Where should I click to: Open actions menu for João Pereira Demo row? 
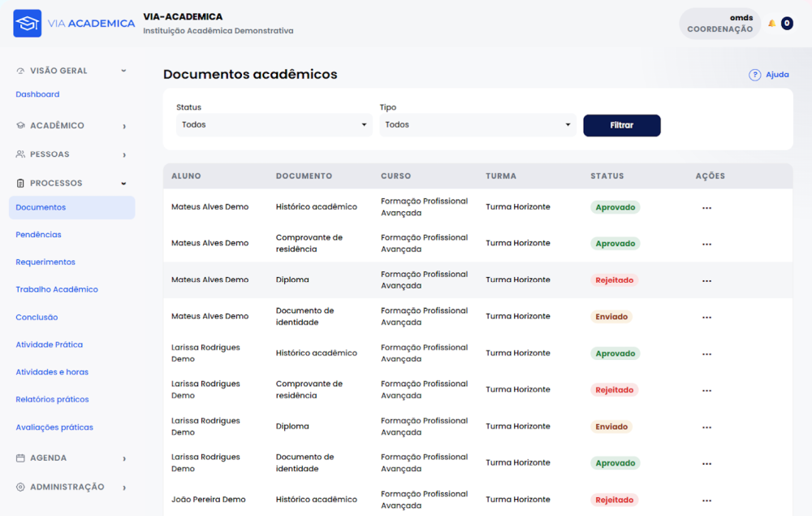coord(707,501)
